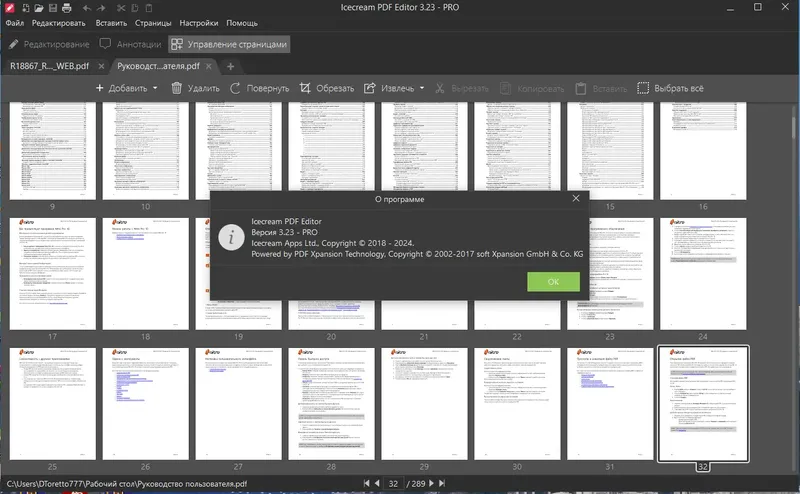Open the Настройки menu
The image size is (800, 494).
199,23
